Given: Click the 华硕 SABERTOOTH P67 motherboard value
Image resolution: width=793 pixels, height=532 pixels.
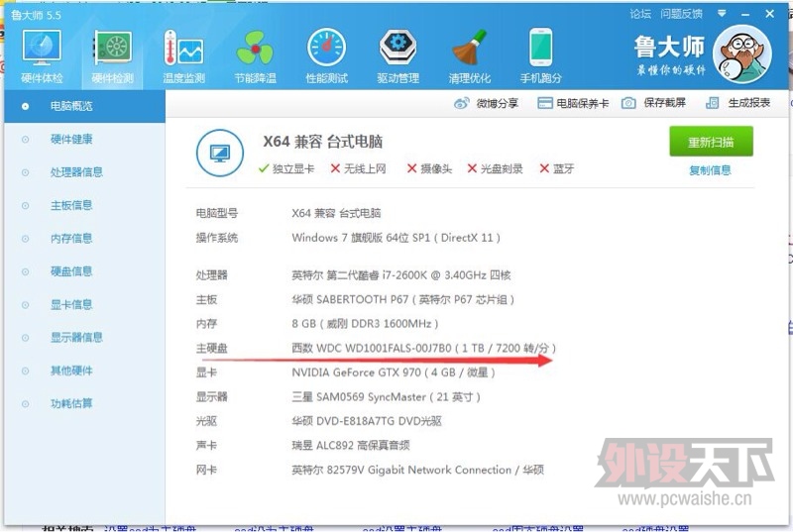Looking at the screenshot, I should [x=403, y=299].
